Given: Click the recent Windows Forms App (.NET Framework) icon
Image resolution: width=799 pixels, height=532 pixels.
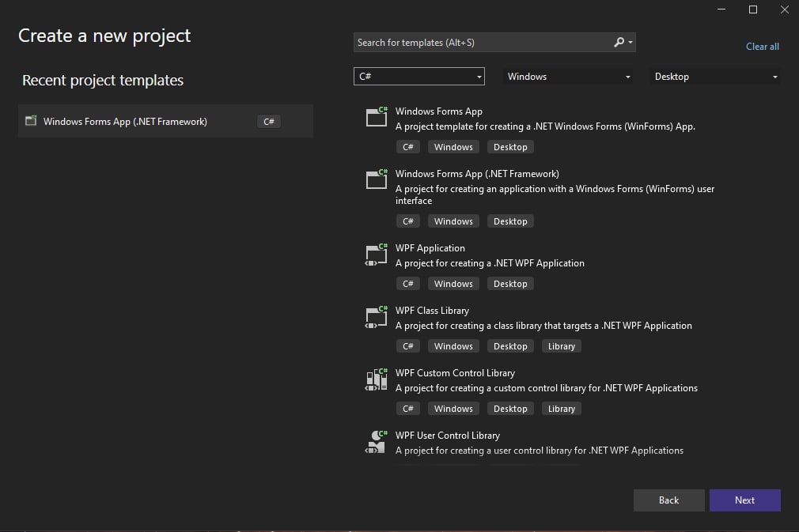Looking at the screenshot, I should 31,121.
